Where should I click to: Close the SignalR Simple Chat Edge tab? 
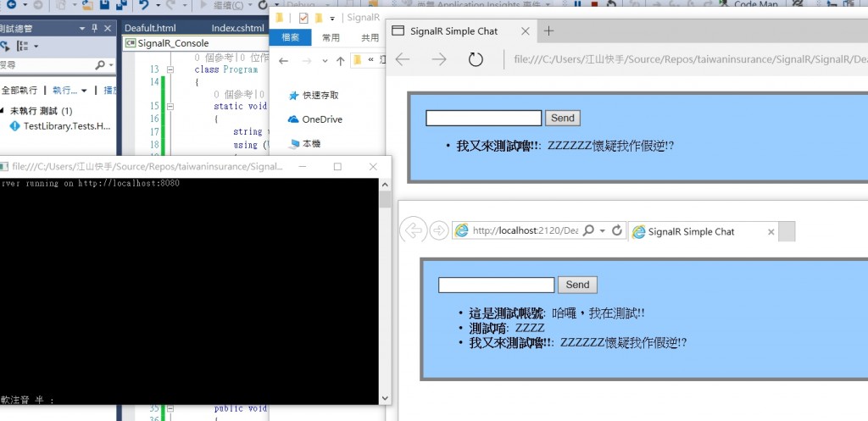(526, 31)
